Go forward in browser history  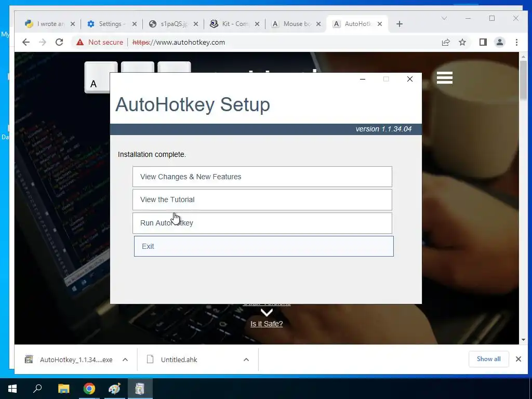[43, 42]
